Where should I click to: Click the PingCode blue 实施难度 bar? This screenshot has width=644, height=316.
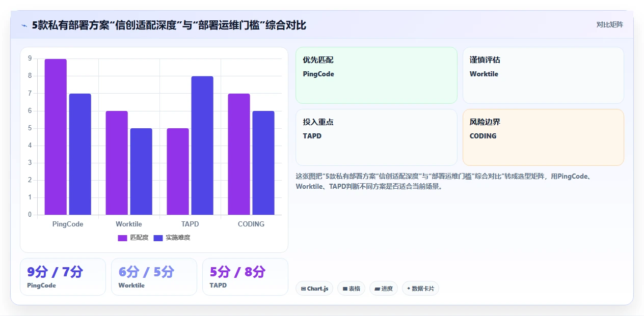click(x=80, y=154)
